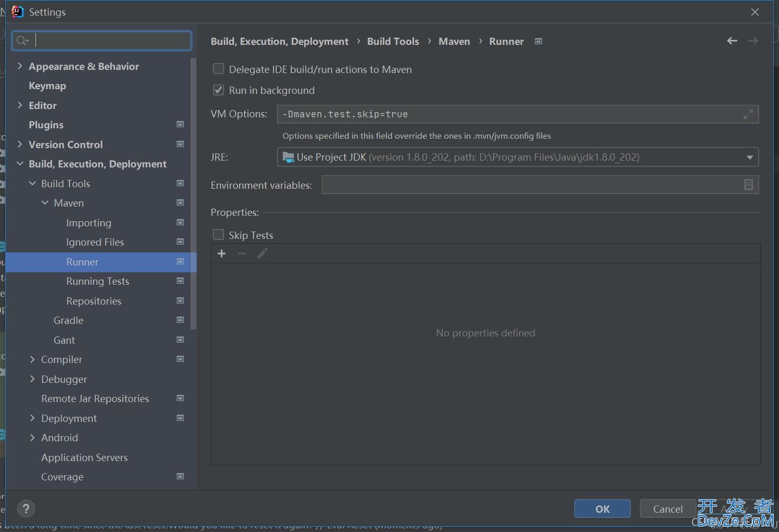Click the project icon beside Gant

point(180,340)
